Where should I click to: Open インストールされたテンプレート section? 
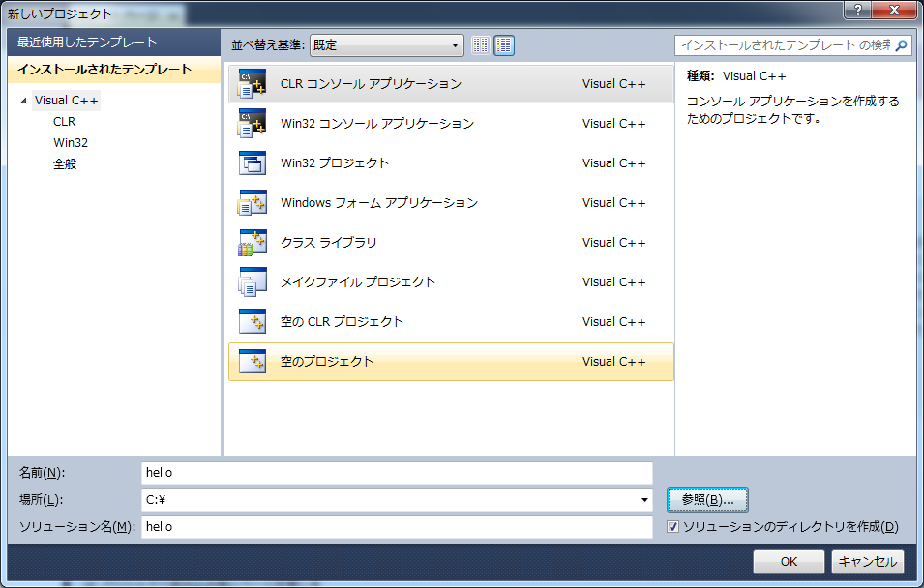[114, 70]
